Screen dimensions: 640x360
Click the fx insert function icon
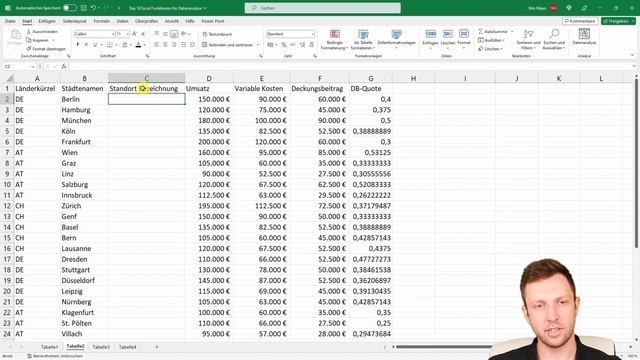[64, 66]
